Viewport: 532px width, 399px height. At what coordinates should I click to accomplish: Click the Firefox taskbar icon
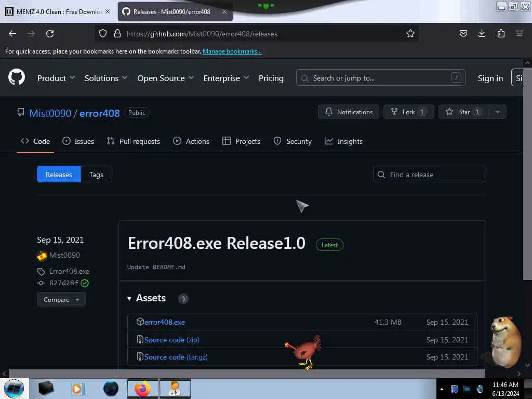[143, 389]
